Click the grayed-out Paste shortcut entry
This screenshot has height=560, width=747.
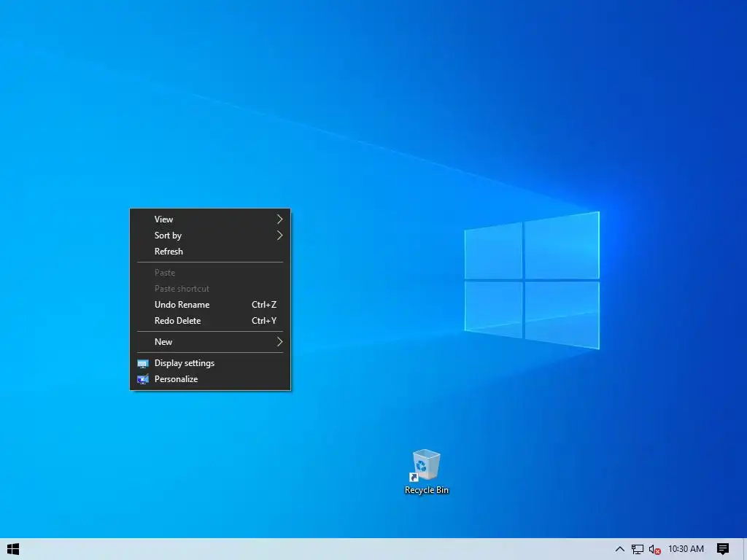[x=210, y=289]
